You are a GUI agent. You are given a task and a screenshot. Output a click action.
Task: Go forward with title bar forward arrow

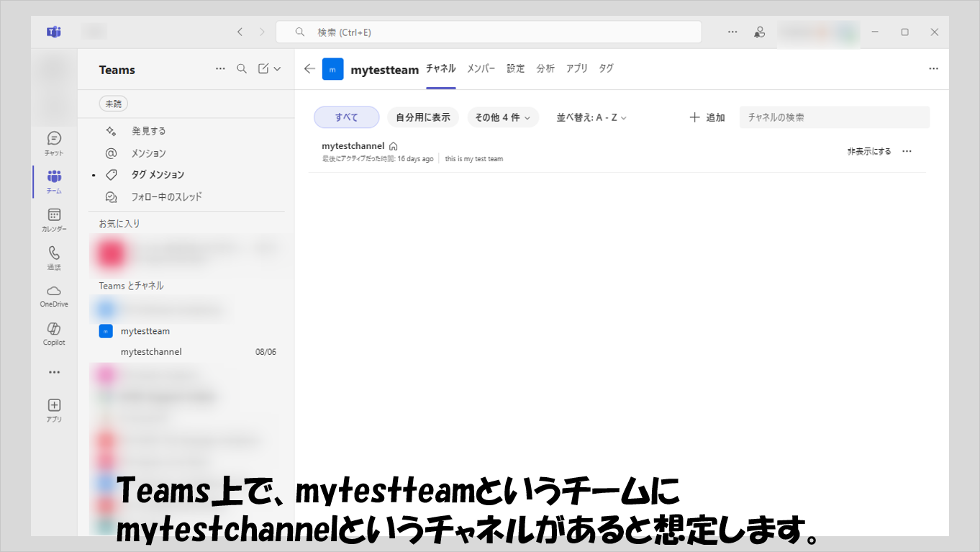(262, 32)
